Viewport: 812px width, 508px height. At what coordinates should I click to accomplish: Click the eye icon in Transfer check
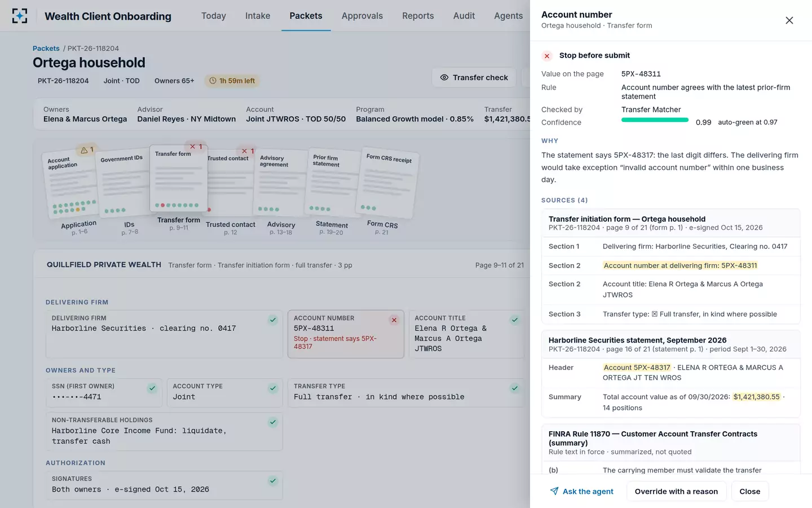pyautogui.click(x=444, y=77)
